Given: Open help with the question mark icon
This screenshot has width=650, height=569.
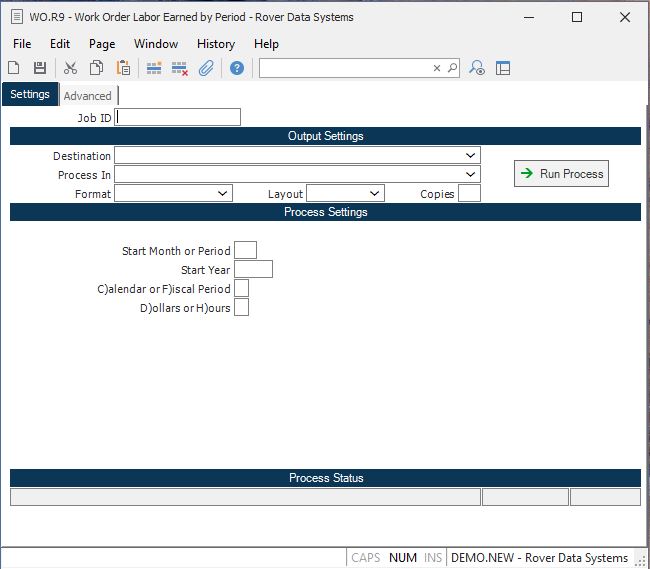Looking at the screenshot, I should tap(237, 68).
